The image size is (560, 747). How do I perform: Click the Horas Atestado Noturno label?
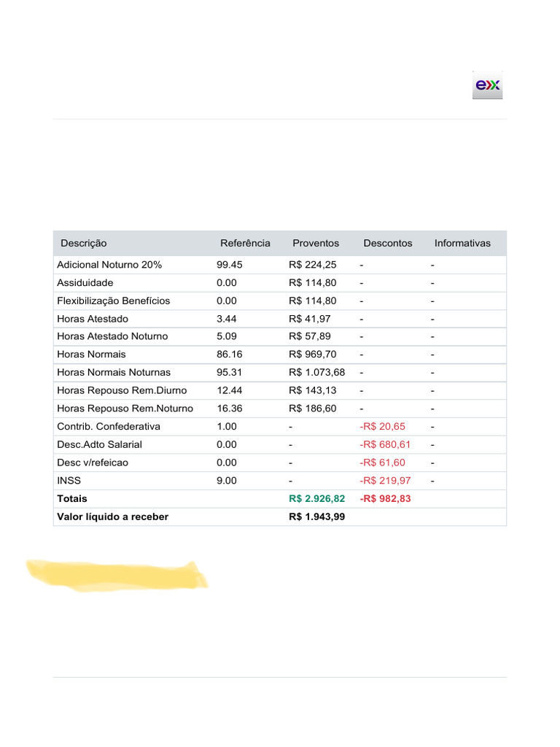[112, 336]
